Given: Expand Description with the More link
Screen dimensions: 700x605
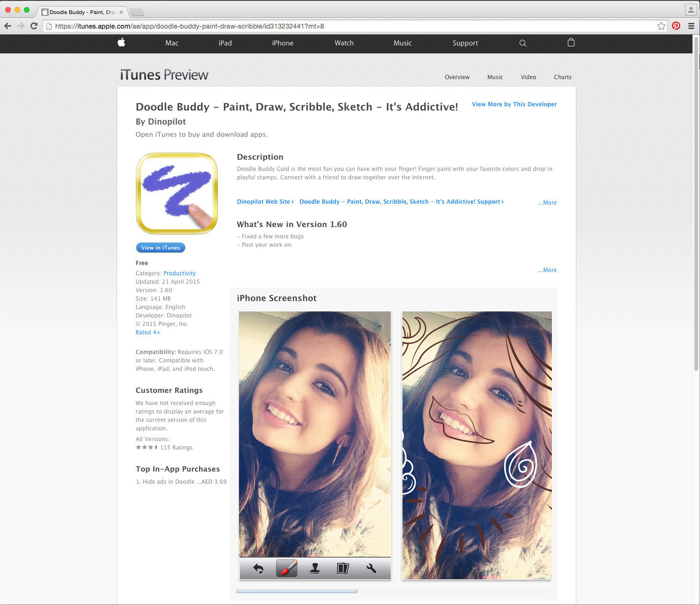Looking at the screenshot, I should (x=547, y=203).
